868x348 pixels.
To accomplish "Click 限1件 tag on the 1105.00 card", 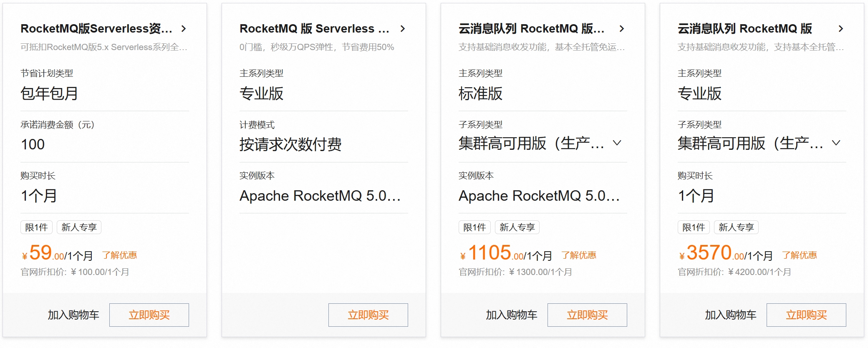I will click(x=475, y=227).
